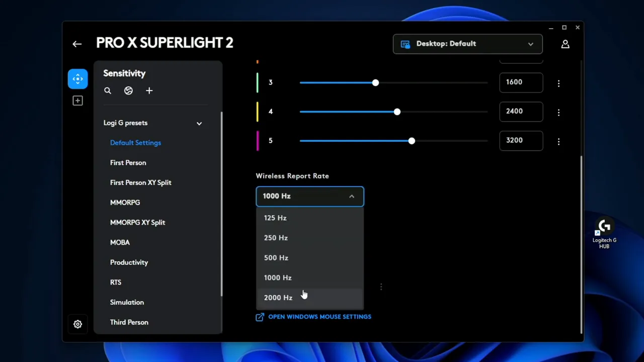The width and height of the screenshot is (644, 362).
Task: Click the DPI level 3 slider handle
Action: tap(375, 83)
